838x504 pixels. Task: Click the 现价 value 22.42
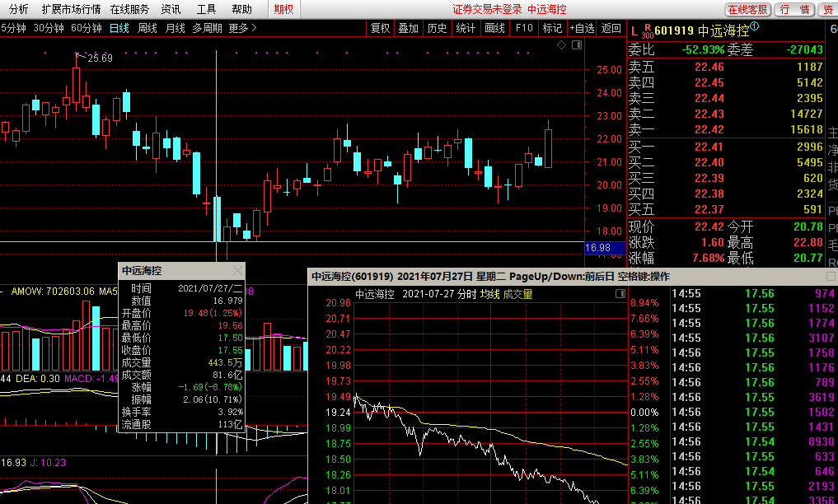[709, 227]
